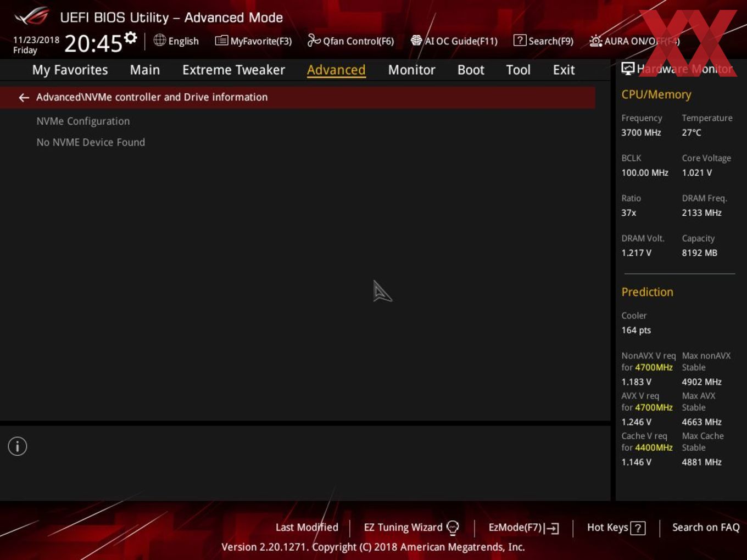Select the Advanced tab
This screenshot has height=560, width=747.
pyautogui.click(x=336, y=70)
